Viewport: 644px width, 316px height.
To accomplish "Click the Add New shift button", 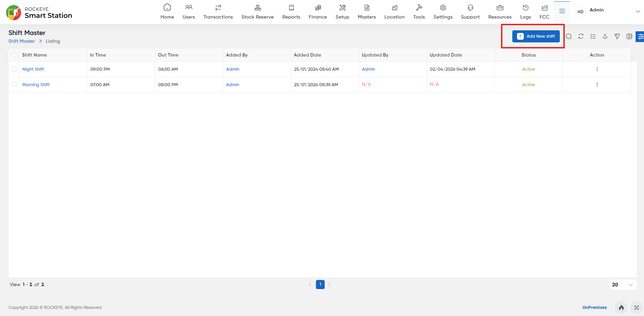I will 536,36.
